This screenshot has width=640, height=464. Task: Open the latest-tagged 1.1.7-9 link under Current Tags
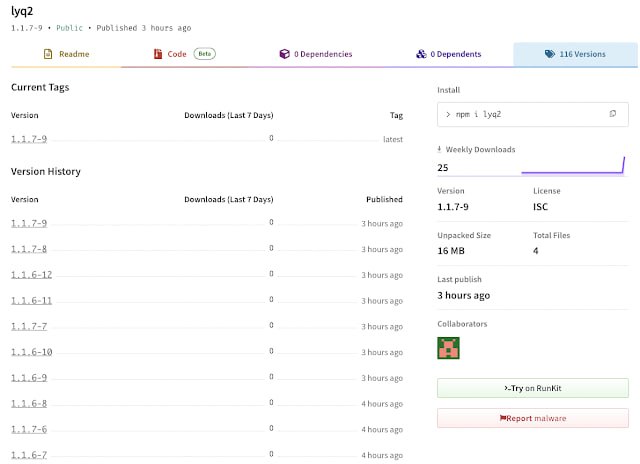pos(29,139)
